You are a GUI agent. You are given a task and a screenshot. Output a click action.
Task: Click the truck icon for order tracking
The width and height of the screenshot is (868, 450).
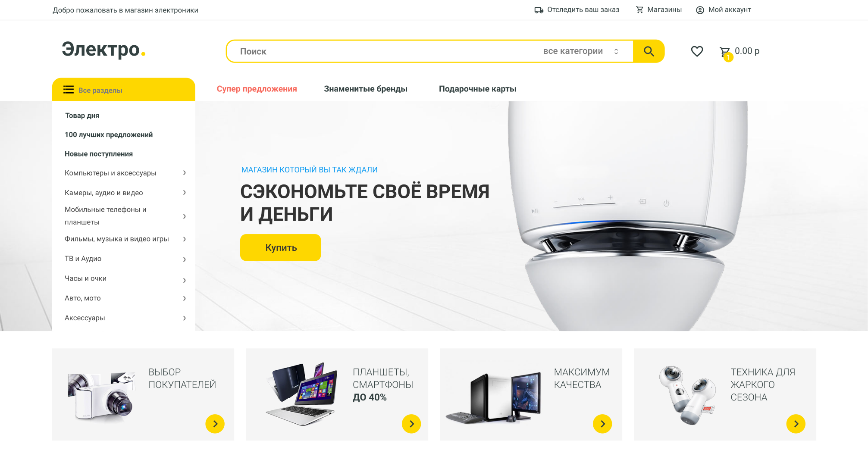coord(539,10)
